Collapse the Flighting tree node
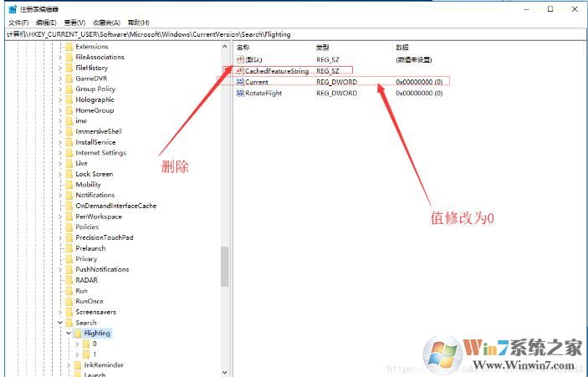 [x=69, y=333]
